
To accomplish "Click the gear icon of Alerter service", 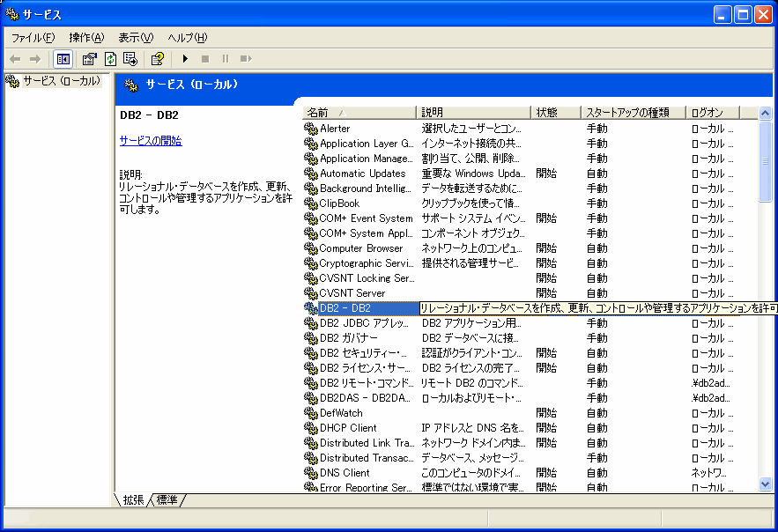I will pos(311,129).
